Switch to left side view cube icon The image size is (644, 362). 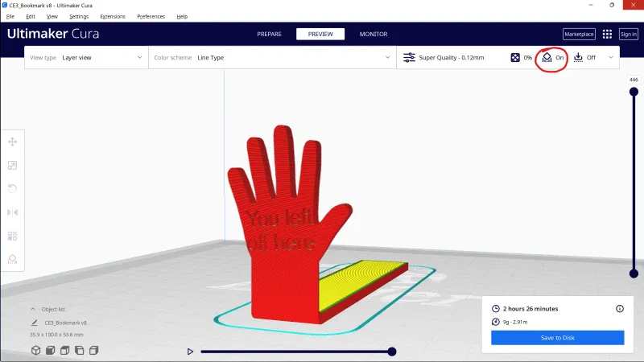tap(79, 350)
